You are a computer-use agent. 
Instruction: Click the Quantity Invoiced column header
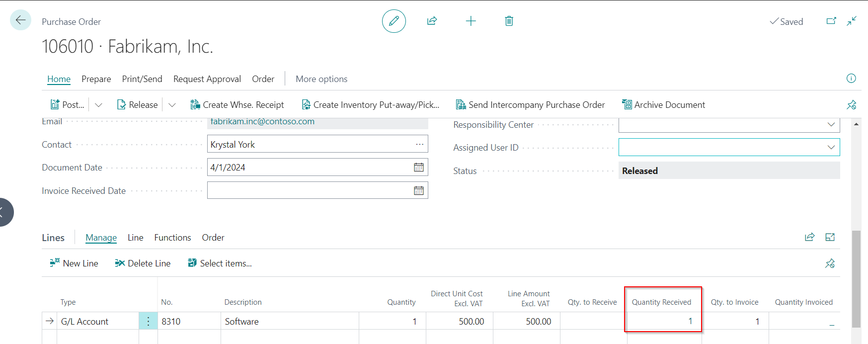(x=803, y=302)
